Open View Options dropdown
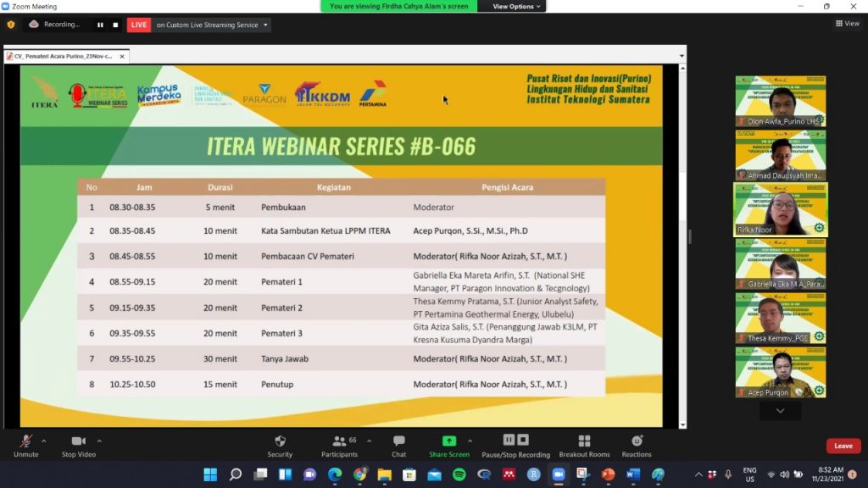 pyautogui.click(x=516, y=6)
